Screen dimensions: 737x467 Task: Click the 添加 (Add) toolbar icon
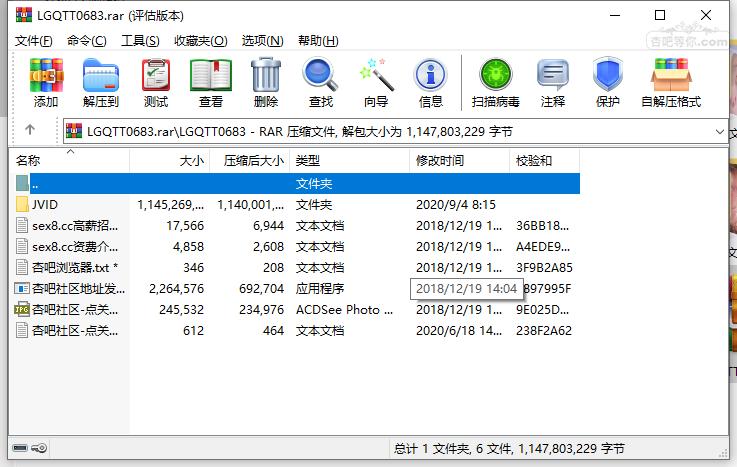point(46,75)
